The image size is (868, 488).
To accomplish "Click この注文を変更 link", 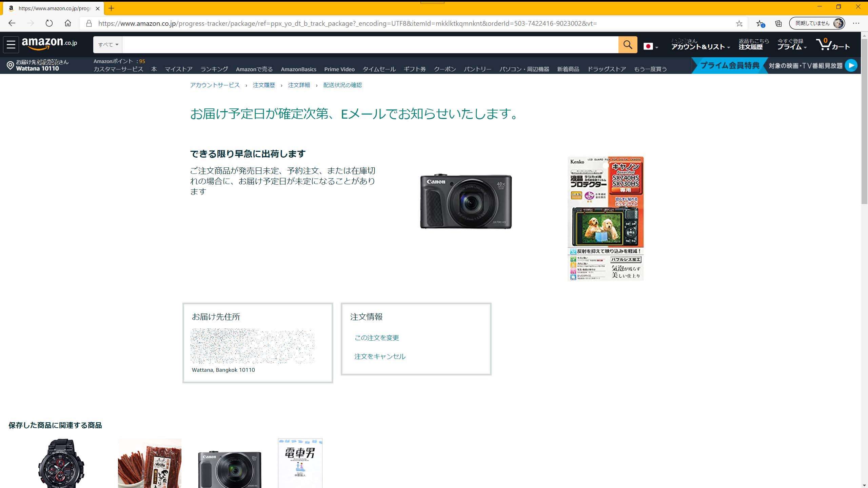I will pos(377,338).
